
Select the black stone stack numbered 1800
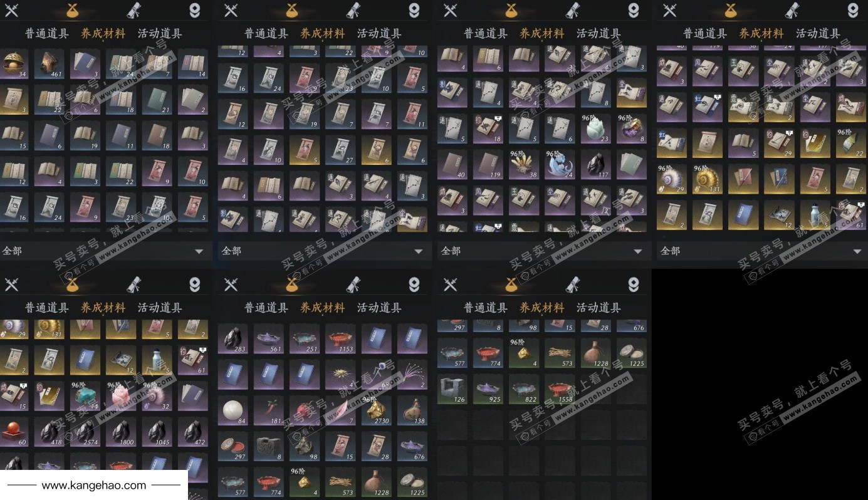pyautogui.click(x=122, y=432)
